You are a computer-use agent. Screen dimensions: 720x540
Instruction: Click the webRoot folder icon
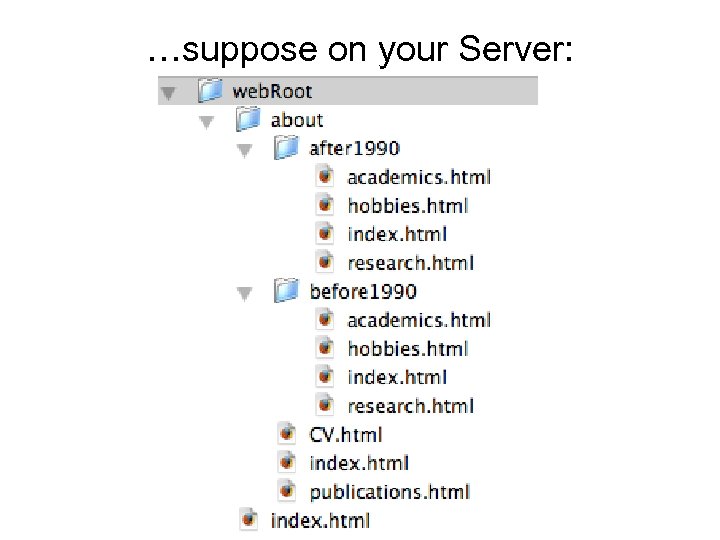(210, 91)
